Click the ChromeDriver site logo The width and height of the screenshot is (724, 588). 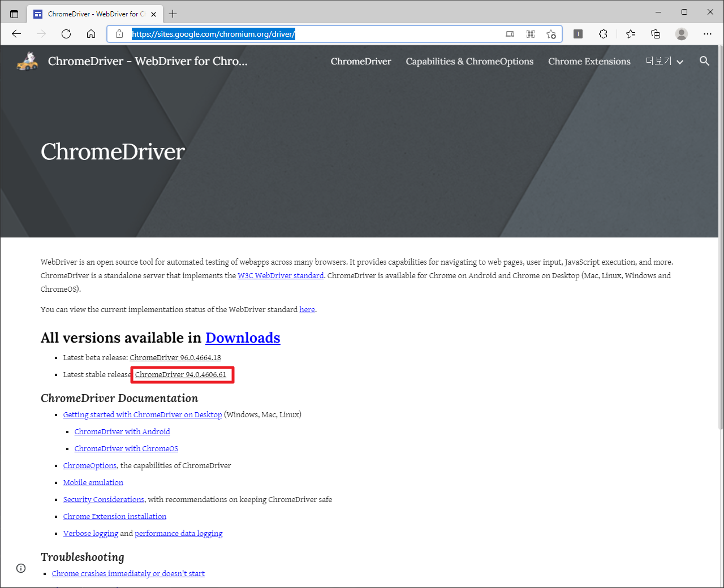point(27,61)
